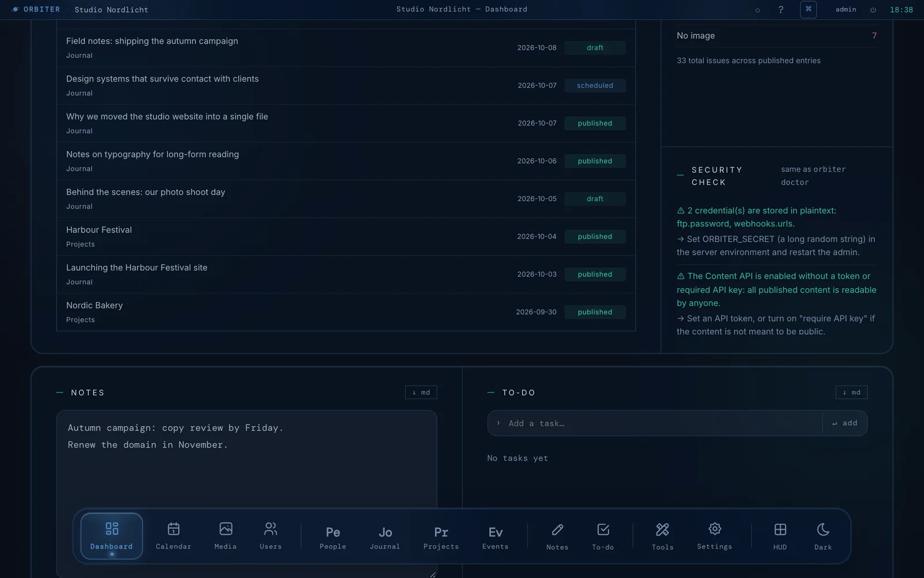The width and height of the screenshot is (924, 578).
Task: Open Settings gear in the dock
Action: point(714,536)
